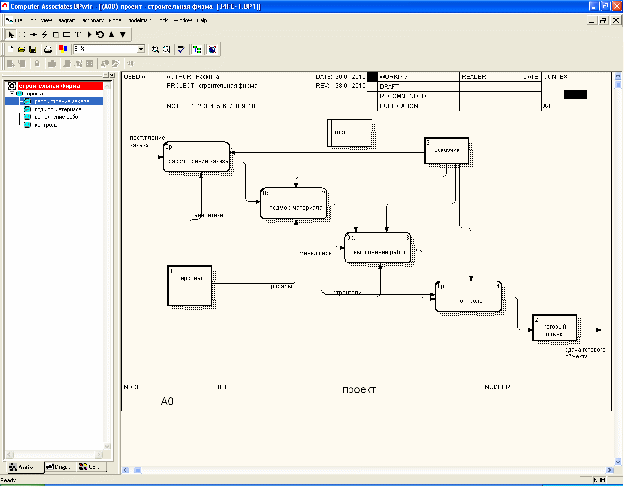Switch to the Diagrams tab
624x487 pixels.
(57, 467)
